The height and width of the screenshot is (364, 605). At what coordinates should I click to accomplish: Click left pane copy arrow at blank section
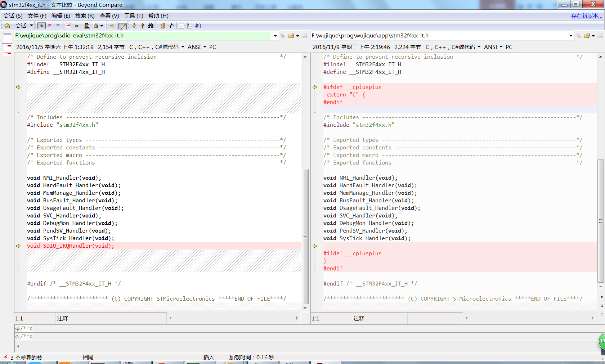18,87
